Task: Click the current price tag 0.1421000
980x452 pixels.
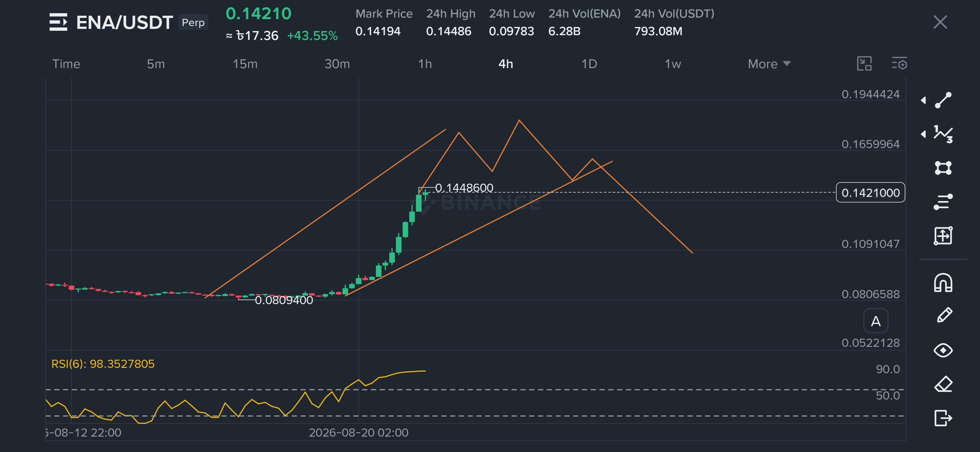Action: pyautogui.click(x=870, y=193)
